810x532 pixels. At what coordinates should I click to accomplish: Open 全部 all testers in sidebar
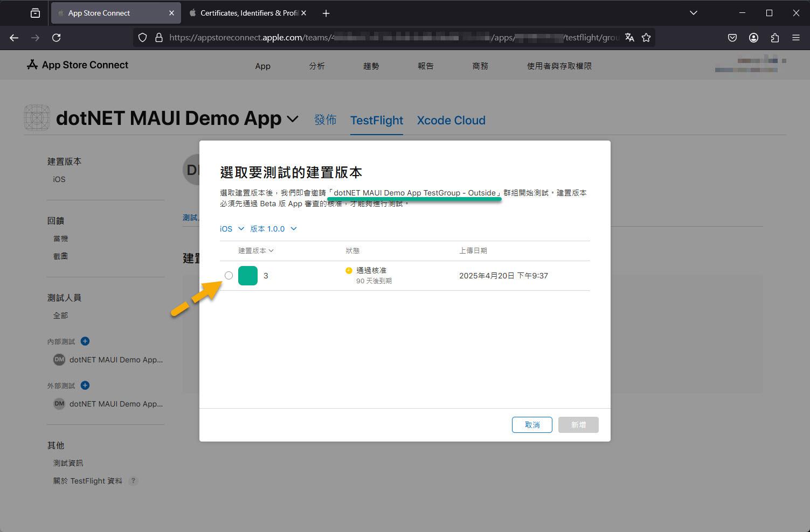coord(60,316)
